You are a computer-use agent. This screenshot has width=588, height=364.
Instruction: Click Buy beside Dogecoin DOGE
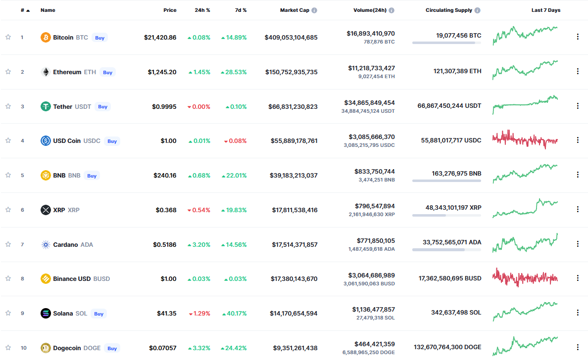112,349
